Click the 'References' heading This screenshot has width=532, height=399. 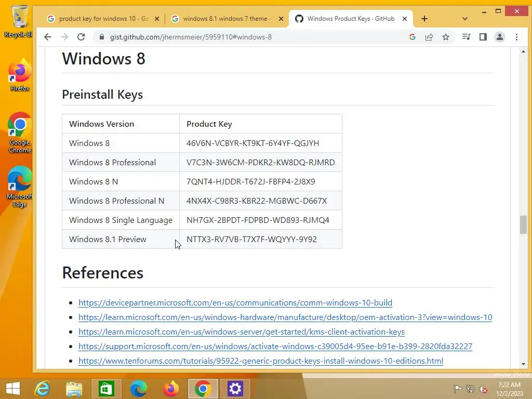click(102, 273)
